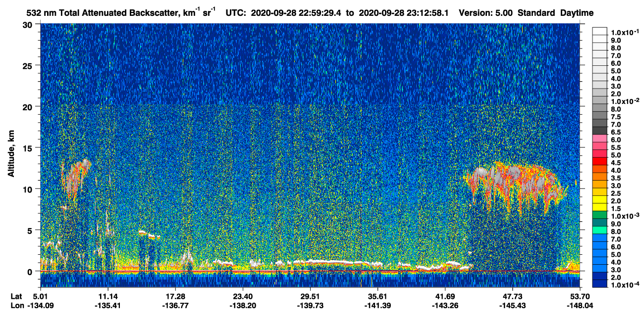644x330 pixels.
Task: Select longitude value -139.73
Action: tap(310, 306)
